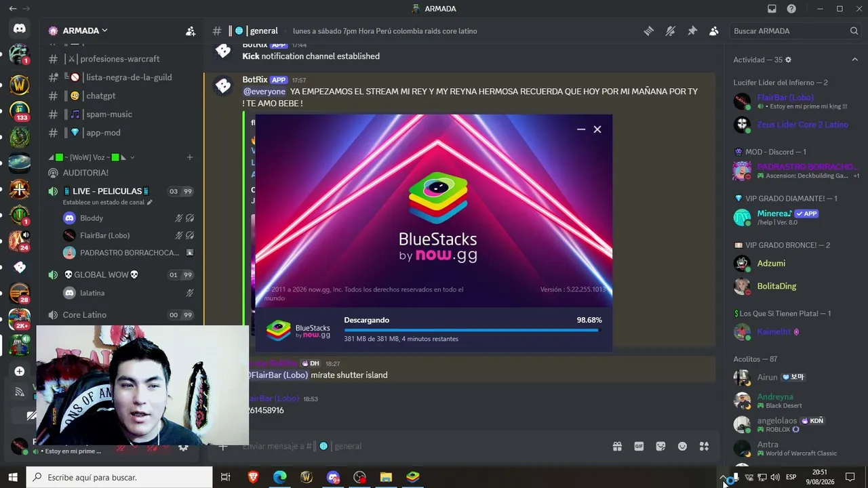
Task: Click the upload plus button in message bar
Action: pyautogui.click(x=222, y=446)
